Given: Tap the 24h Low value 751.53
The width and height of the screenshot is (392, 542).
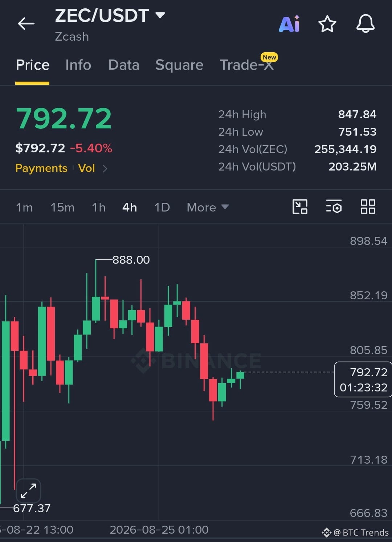Looking at the screenshot, I should (357, 132).
